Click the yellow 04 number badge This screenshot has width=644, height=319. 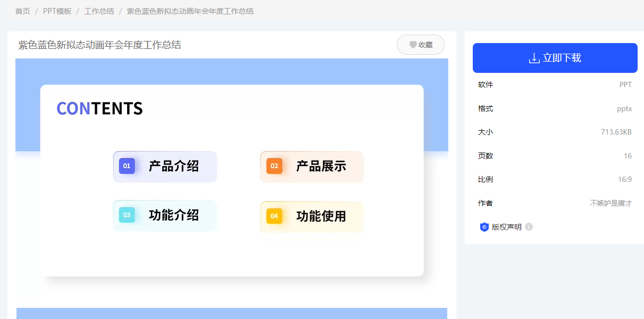[x=274, y=216]
